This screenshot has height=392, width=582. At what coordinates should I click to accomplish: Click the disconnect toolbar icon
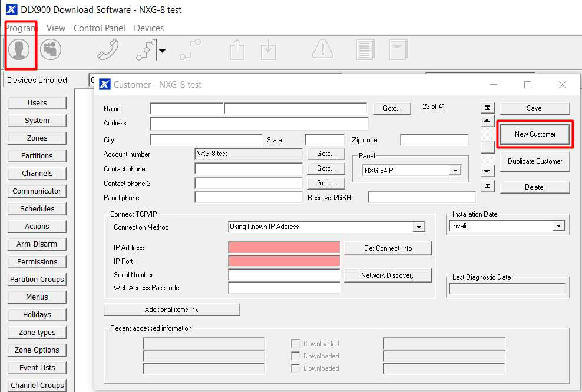click(190, 49)
